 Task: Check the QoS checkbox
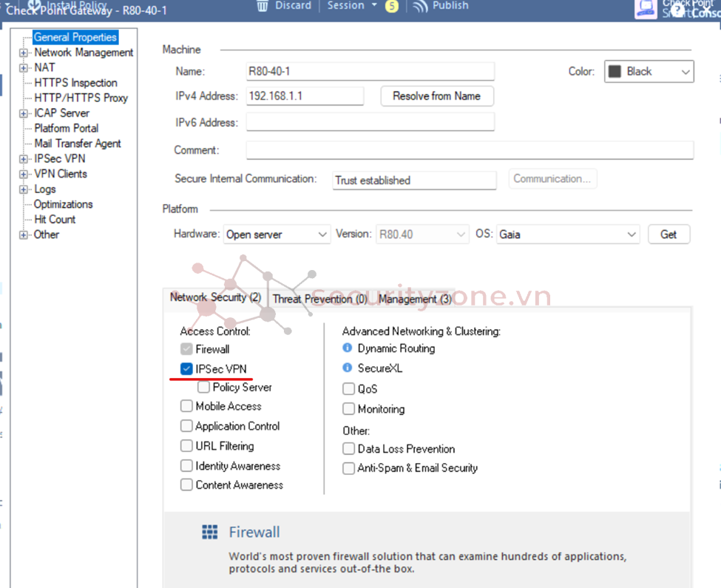point(348,389)
